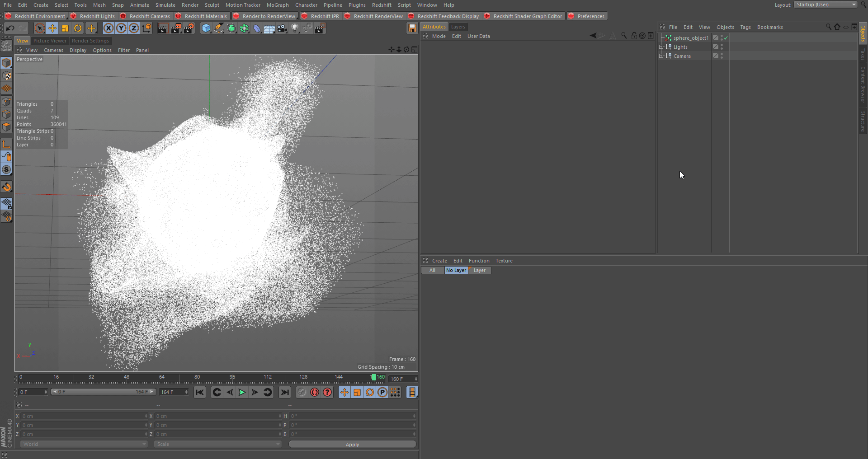Open viewport Display menu
This screenshot has height=459, width=868.
(x=78, y=50)
